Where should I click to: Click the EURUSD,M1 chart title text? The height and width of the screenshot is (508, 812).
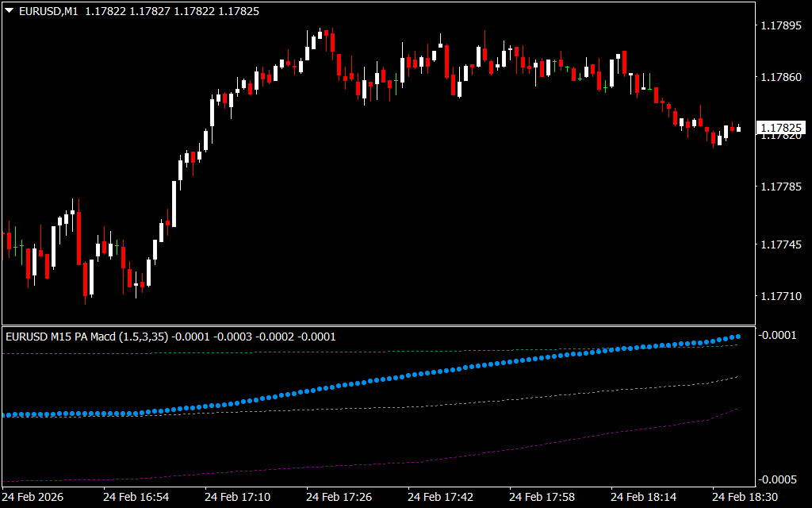[x=46, y=11]
